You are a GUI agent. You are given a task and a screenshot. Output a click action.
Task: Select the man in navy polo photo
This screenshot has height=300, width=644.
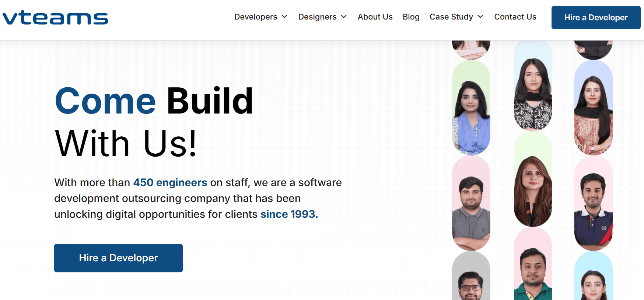[x=594, y=203]
